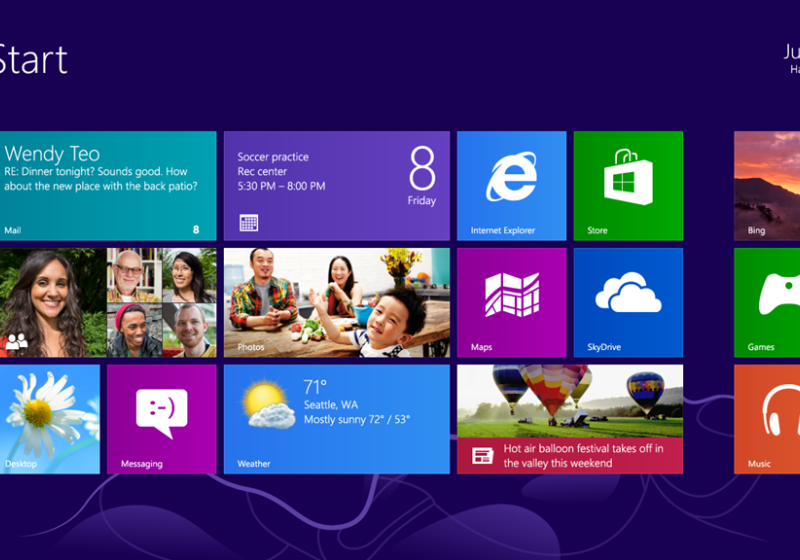Open the Internet Explorer tile
The image size is (800, 560).
coord(511,185)
